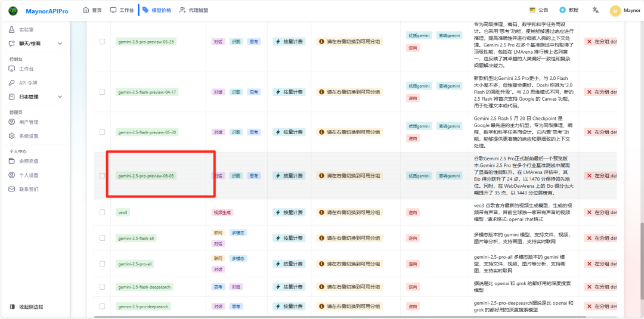Click the 教程 play icon
This screenshot has width=644, height=319.
(x=562, y=10)
